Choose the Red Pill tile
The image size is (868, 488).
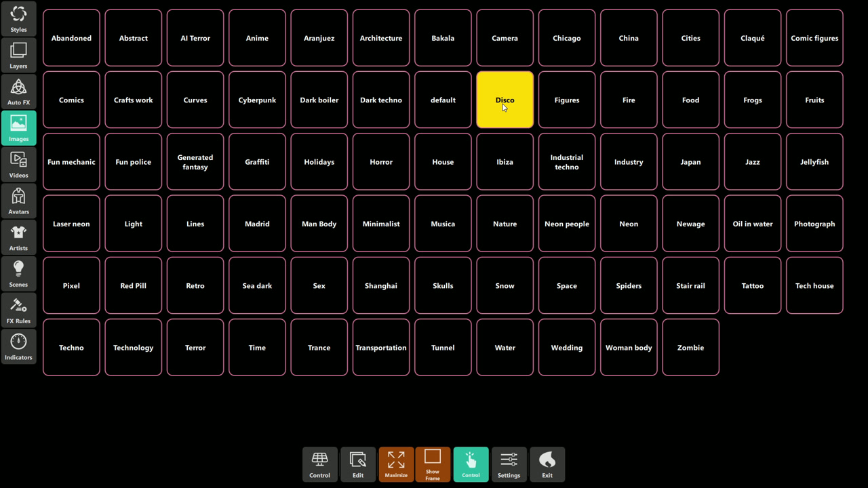click(133, 285)
